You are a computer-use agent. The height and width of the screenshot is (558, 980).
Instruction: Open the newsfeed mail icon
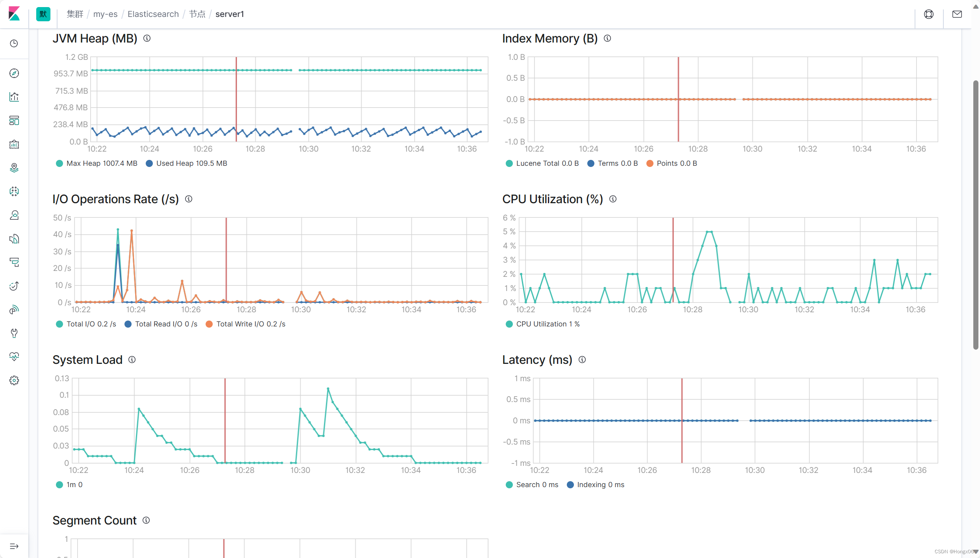(x=957, y=14)
